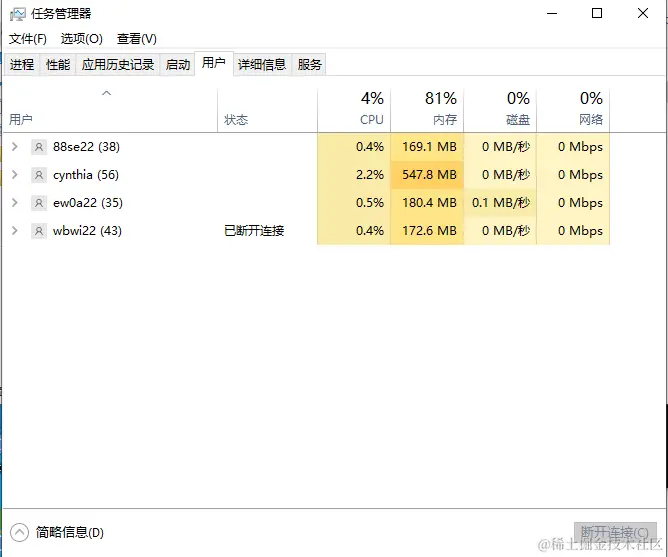Switch to the 详细信息 tab

coord(262,65)
